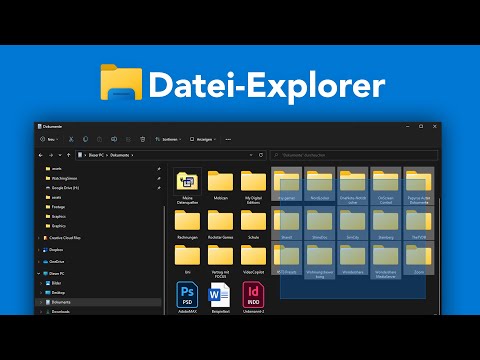Expand Creative Cloud Files in sidebar
480x360 pixels.
(x=39, y=238)
